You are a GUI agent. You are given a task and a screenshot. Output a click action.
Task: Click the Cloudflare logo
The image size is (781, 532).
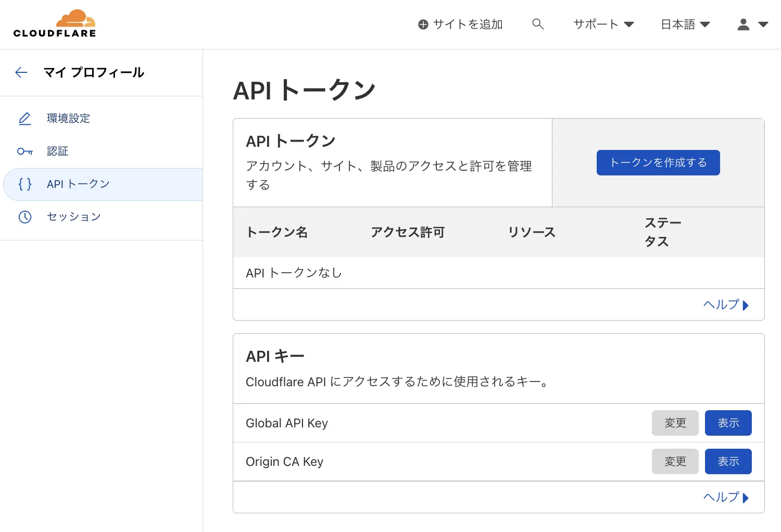tap(55, 24)
